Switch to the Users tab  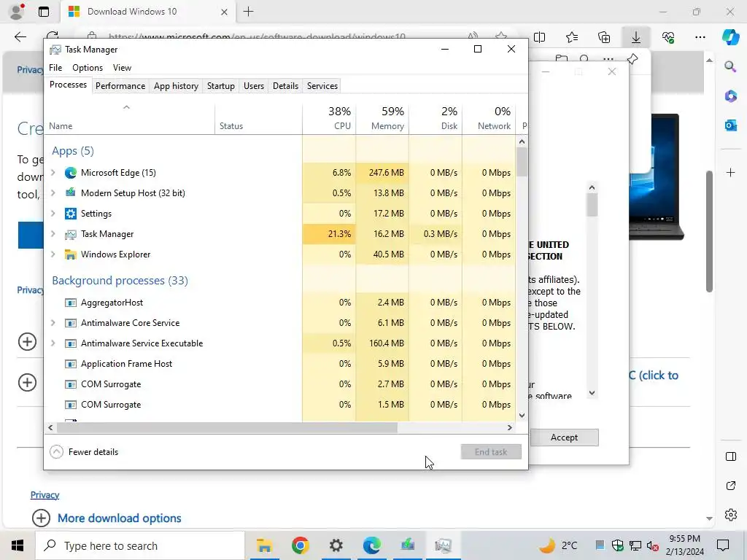[x=253, y=86]
